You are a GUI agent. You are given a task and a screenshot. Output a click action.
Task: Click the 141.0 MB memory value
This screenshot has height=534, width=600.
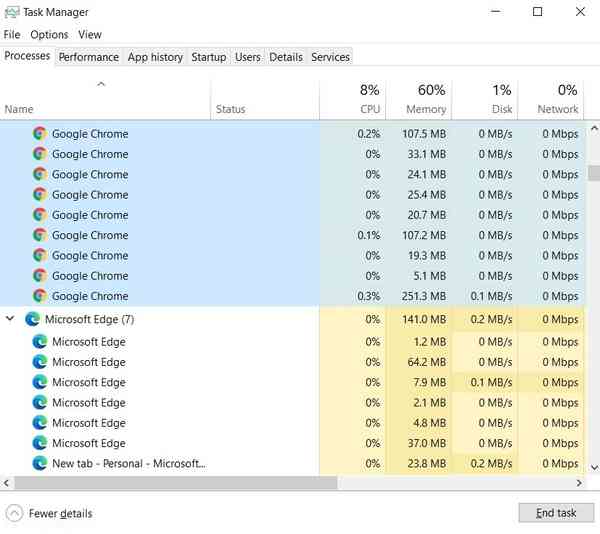point(424,319)
